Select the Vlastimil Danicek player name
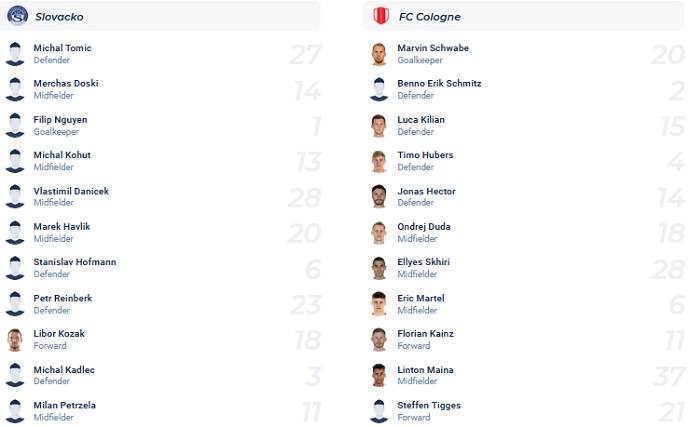The width and height of the screenshot is (690, 427). coord(71,191)
